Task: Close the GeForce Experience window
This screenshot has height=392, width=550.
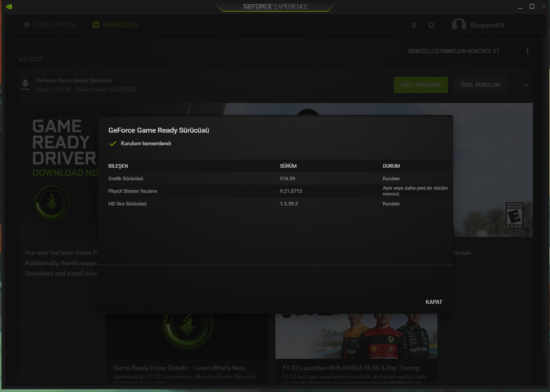Action: (543, 6)
